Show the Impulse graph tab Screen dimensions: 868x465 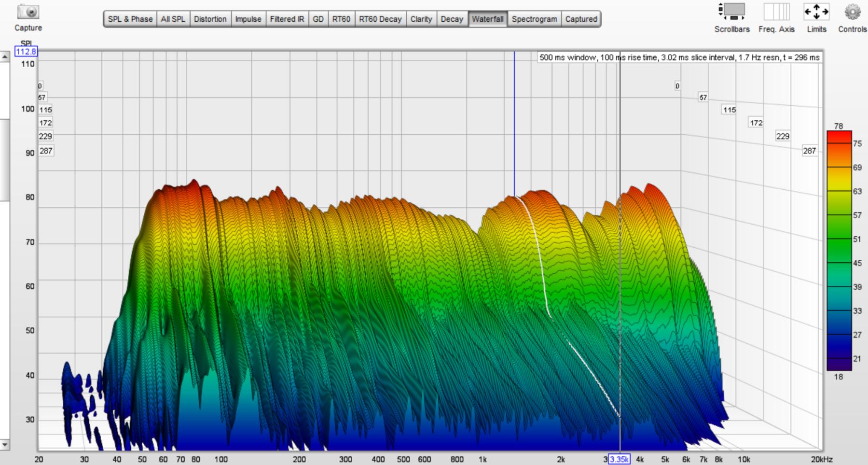248,19
